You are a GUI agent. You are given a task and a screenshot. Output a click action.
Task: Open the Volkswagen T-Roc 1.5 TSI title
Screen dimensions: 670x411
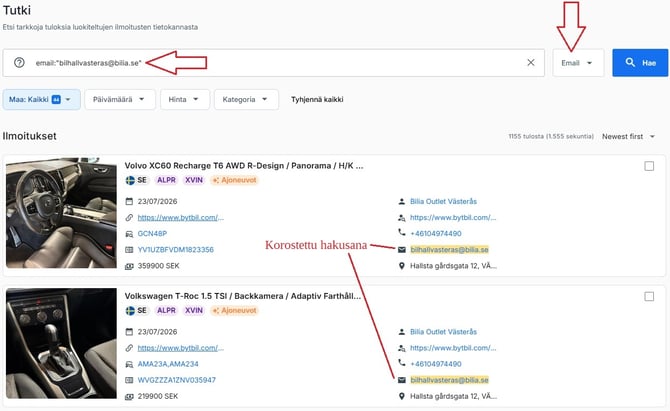pos(243,296)
